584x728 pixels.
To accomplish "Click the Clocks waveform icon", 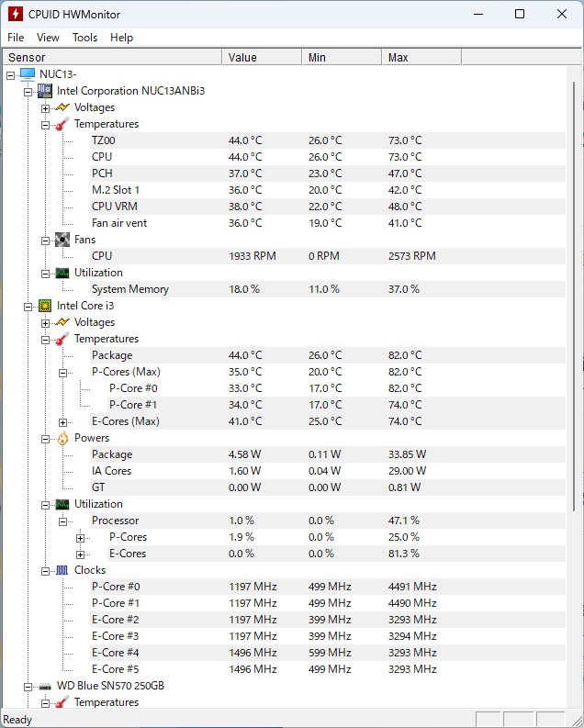I will click(62, 570).
